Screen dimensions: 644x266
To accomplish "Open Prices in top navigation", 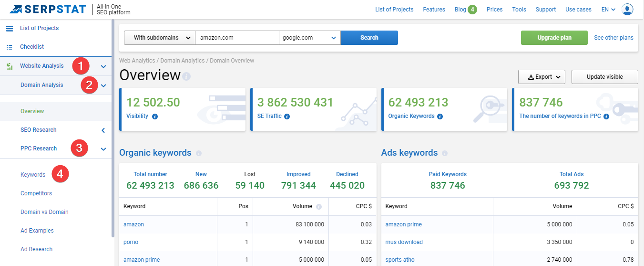I will tap(495, 10).
